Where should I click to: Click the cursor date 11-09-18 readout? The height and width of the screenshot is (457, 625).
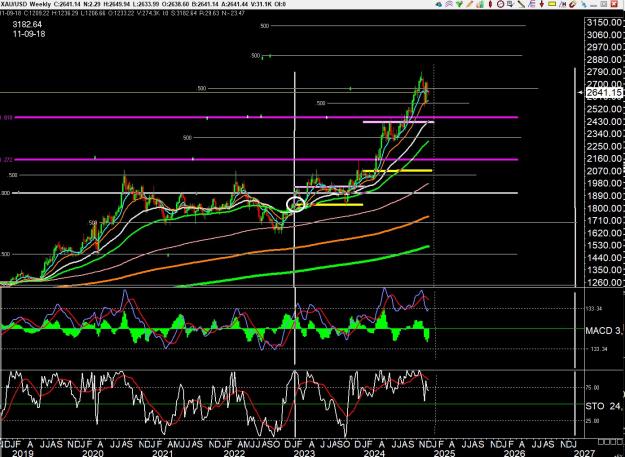click(x=29, y=34)
